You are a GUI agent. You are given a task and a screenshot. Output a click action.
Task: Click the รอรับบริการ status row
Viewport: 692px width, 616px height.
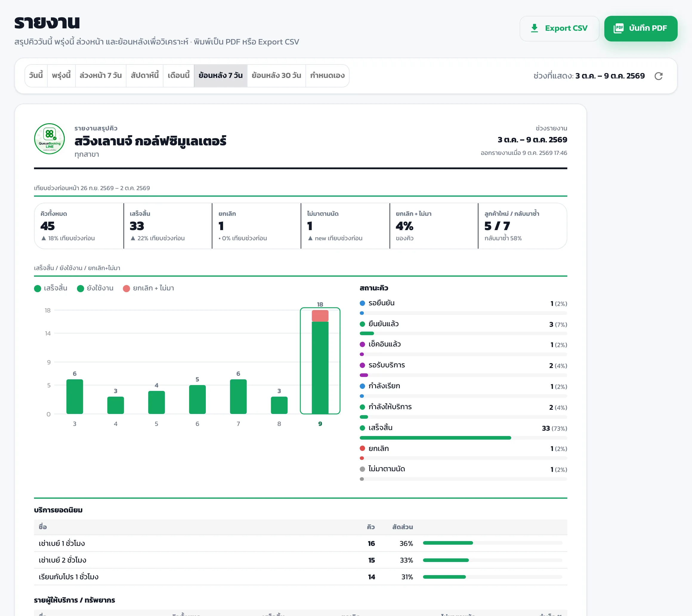coord(463,369)
